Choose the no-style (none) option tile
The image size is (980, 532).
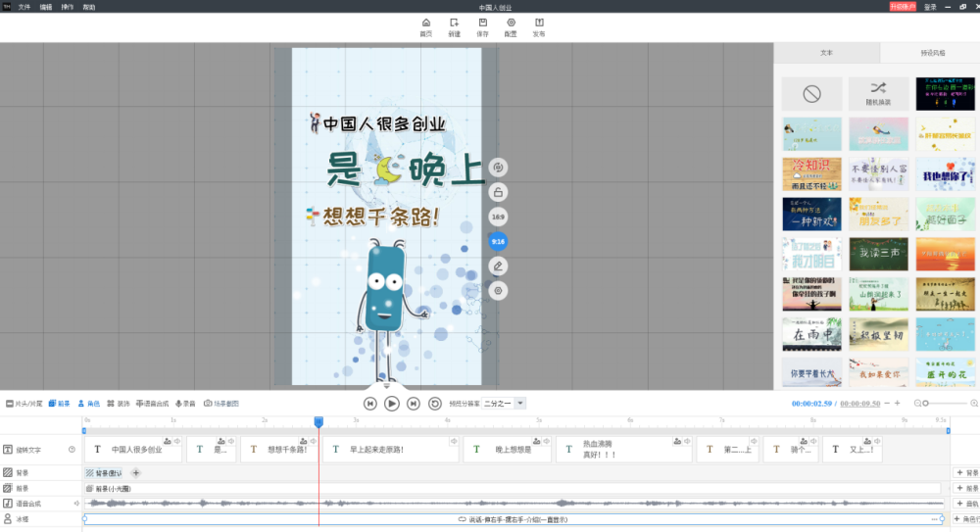tap(811, 94)
